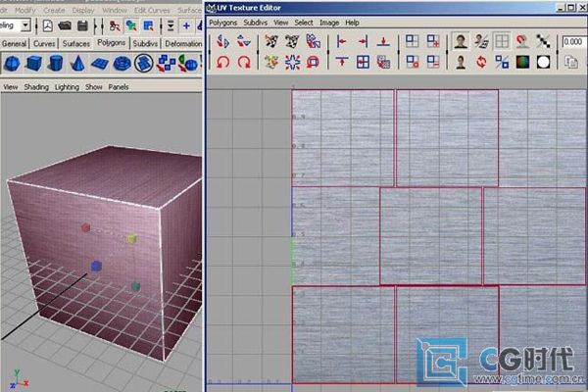
Task: Flip UVs vertically in UV Texture Editor
Action: 244,41
